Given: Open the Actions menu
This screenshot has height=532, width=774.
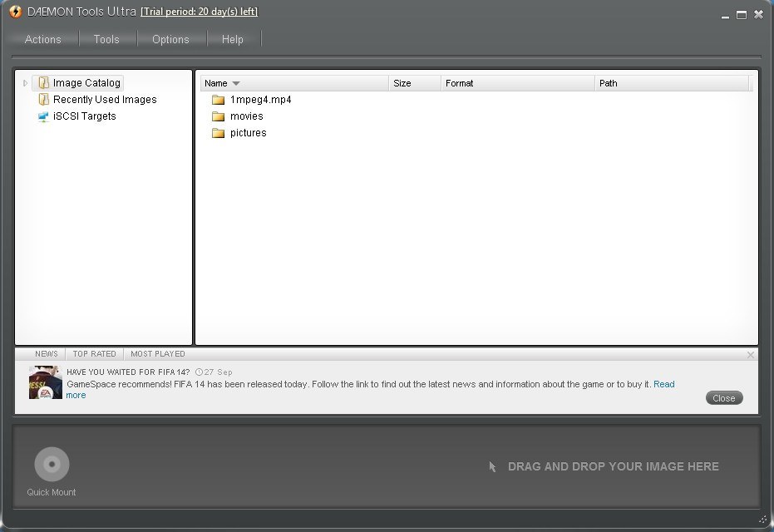Looking at the screenshot, I should pos(44,39).
